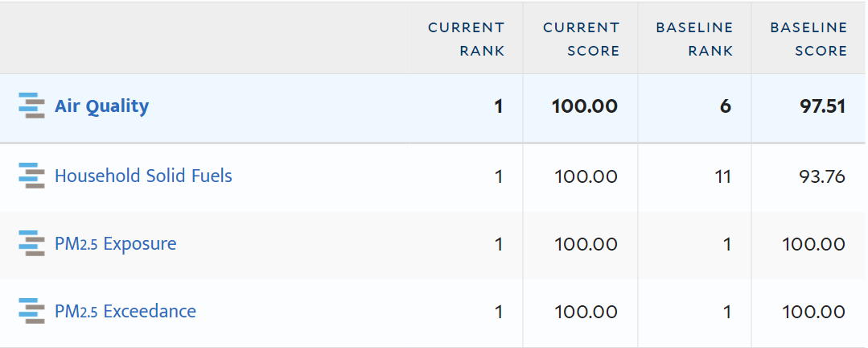Image resolution: width=868 pixels, height=348 pixels.
Task: Select Household Solid Fuels baseline rank 11
Action: tap(722, 176)
